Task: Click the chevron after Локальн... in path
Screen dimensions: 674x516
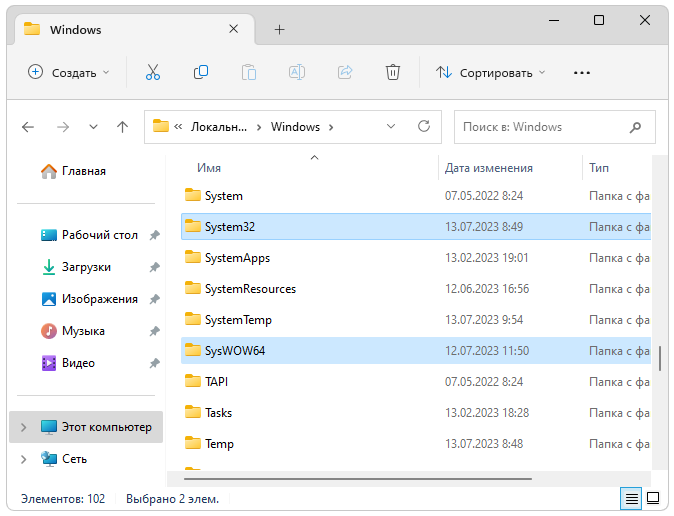Action: pyautogui.click(x=259, y=127)
